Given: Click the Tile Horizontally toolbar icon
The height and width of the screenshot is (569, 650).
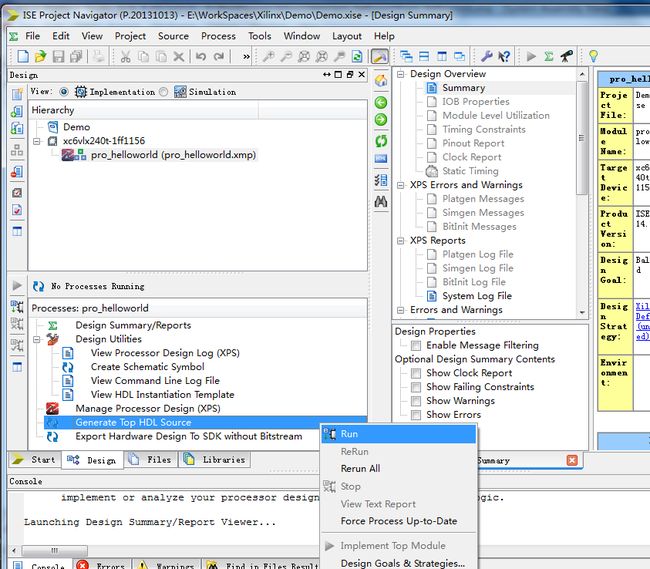Looking at the screenshot, I should point(424,56).
